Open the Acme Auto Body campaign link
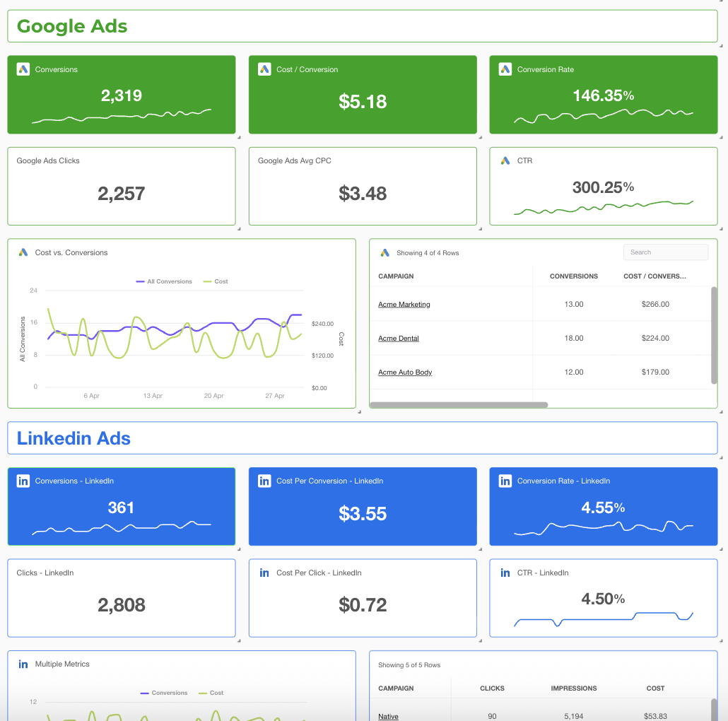The width and height of the screenshot is (728, 721). [x=405, y=373]
